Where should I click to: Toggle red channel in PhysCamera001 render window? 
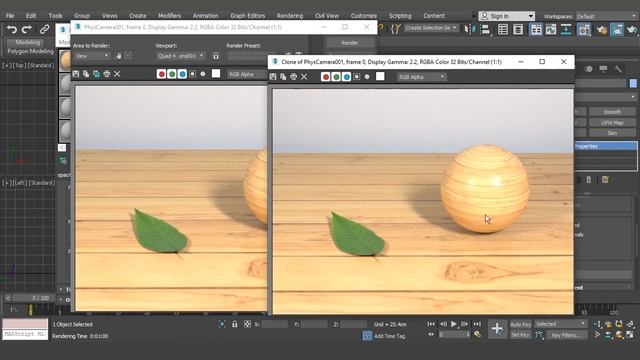[x=162, y=74]
